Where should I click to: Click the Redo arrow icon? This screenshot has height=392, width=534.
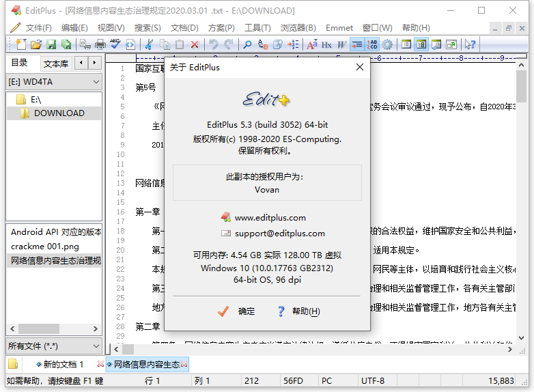point(229,44)
